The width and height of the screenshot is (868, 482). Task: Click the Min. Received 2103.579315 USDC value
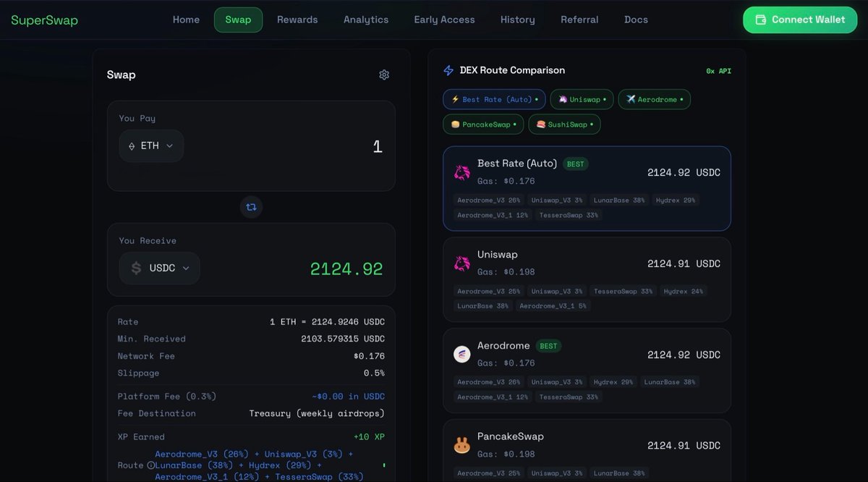click(343, 339)
